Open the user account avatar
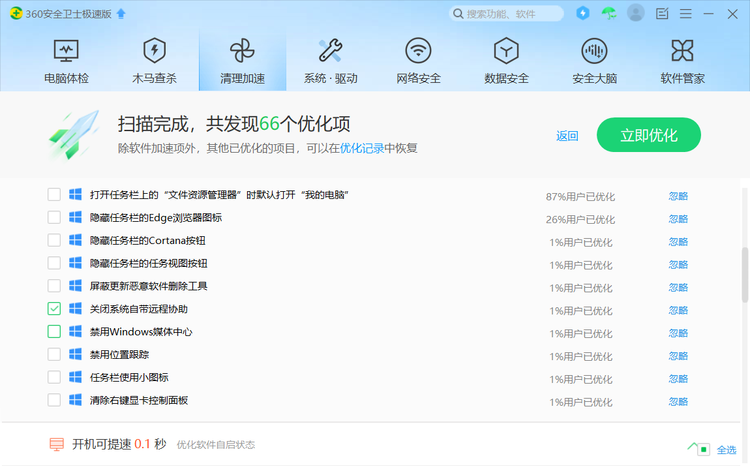 636,13
